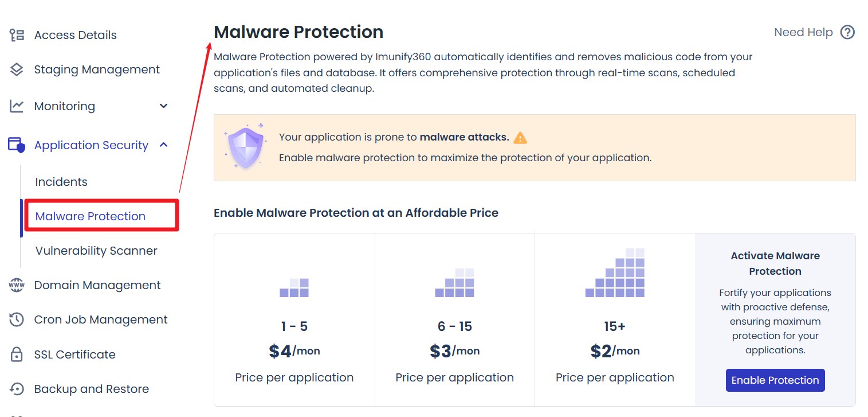
Task: Click the Need Help link
Action: (803, 32)
